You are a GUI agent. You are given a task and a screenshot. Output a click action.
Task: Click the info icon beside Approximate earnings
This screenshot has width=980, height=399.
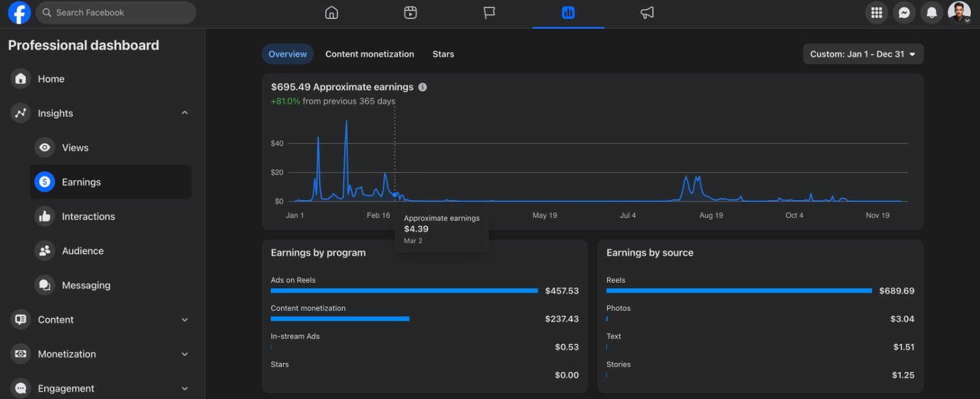pos(423,88)
